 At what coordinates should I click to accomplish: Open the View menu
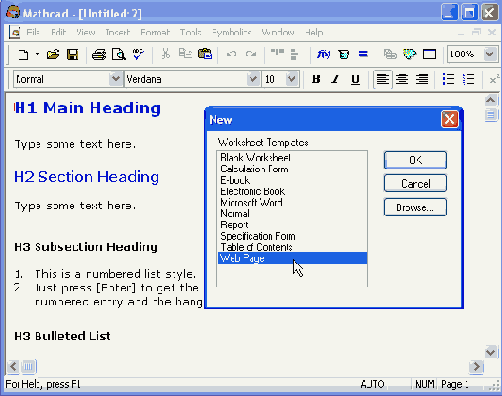(x=86, y=32)
